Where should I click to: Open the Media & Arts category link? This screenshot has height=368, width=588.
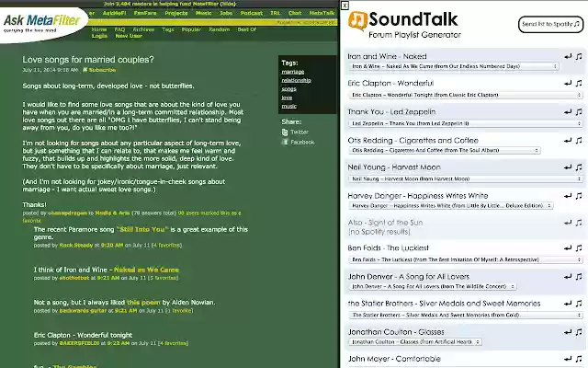click(x=112, y=213)
